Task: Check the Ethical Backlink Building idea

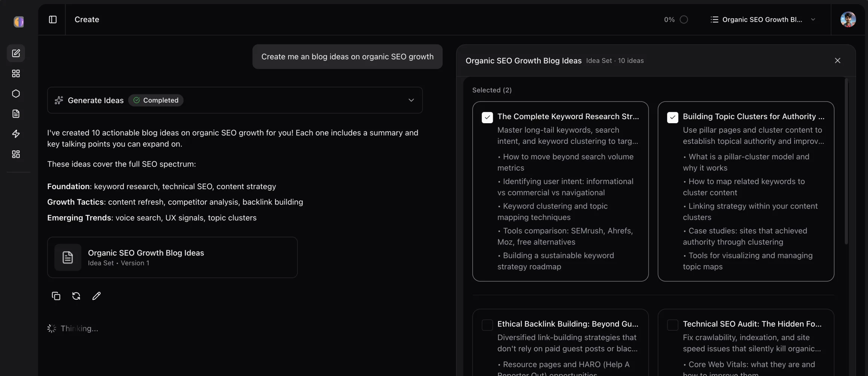Action: [x=487, y=325]
